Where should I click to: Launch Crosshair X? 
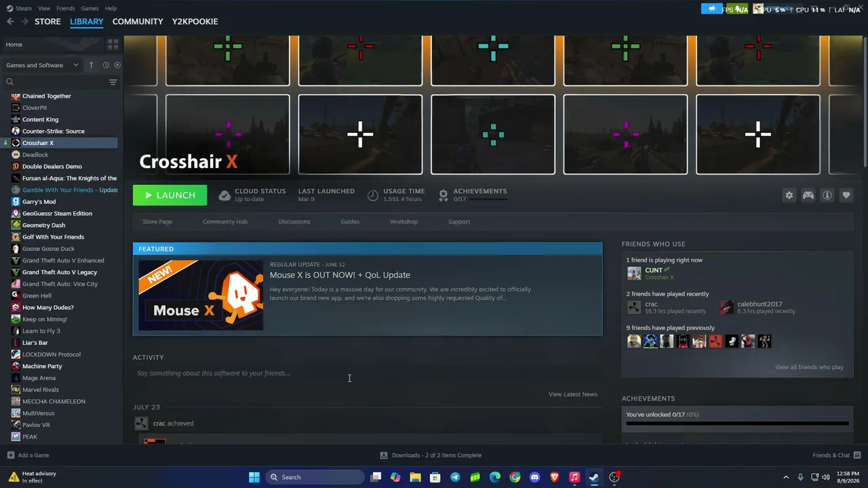170,195
